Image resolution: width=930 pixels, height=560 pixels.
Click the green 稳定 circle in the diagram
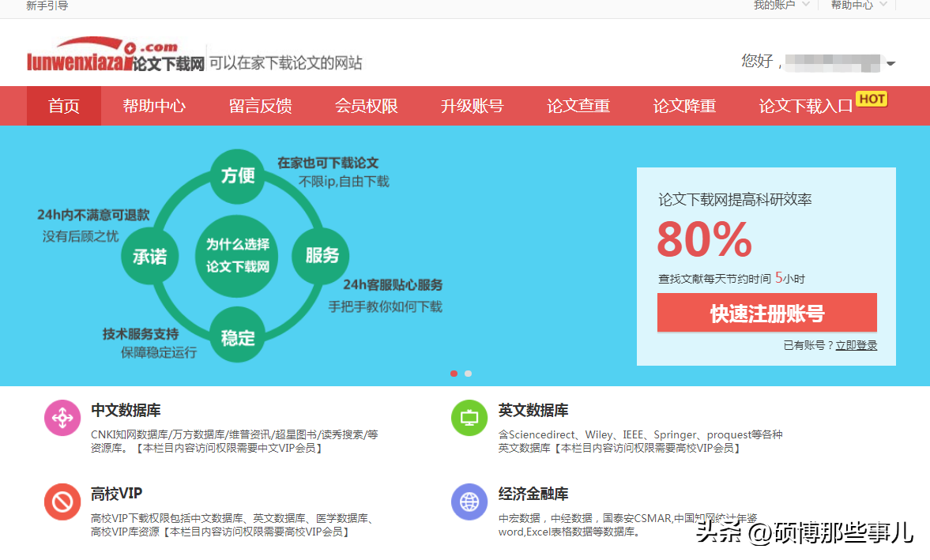coord(237,337)
